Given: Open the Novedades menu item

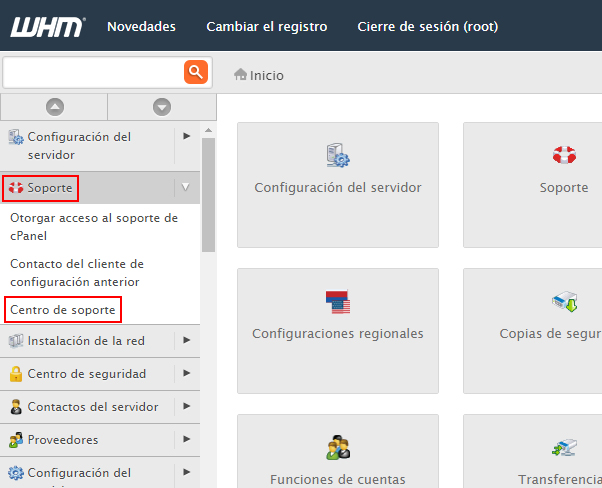Looking at the screenshot, I should pyautogui.click(x=141, y=26).
